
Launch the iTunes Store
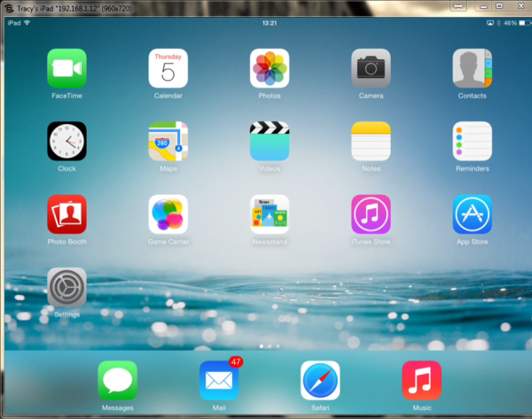coord(371,214)
